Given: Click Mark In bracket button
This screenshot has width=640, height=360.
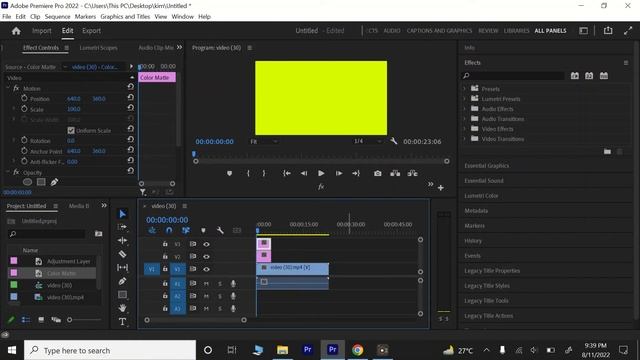Looking at the screenshot, I should pos(248,173).
